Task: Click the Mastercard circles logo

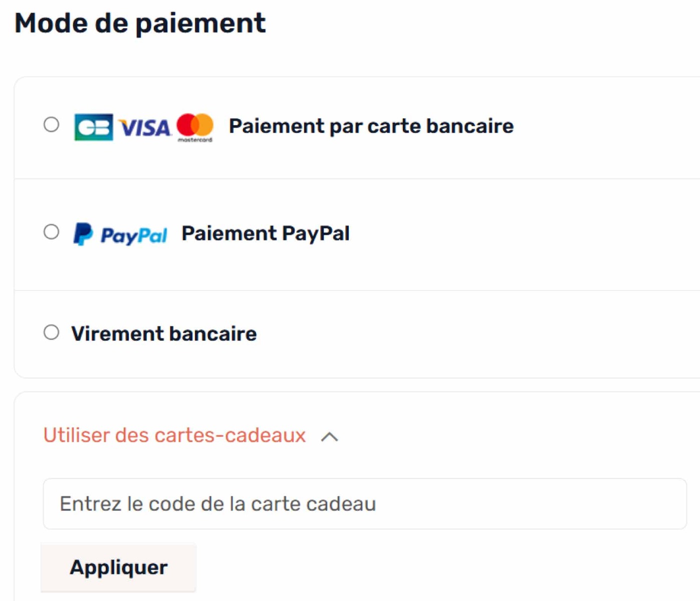Action: [x=195, y=125]
